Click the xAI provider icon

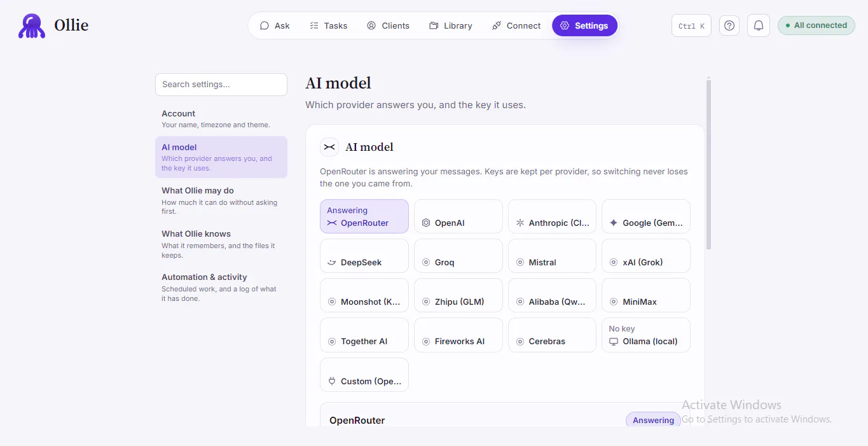pos(614,263)
